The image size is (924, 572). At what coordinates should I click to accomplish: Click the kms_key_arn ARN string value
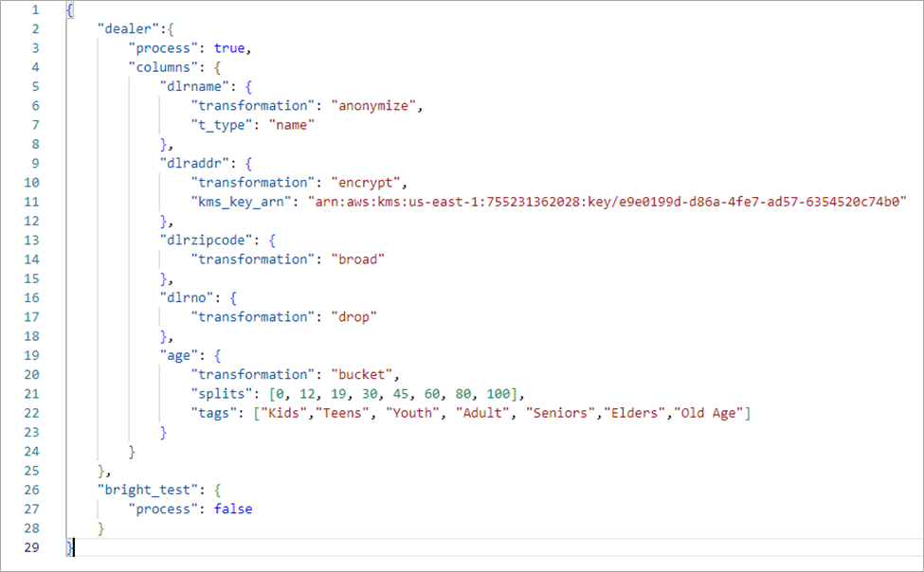[x=607, y=202]
